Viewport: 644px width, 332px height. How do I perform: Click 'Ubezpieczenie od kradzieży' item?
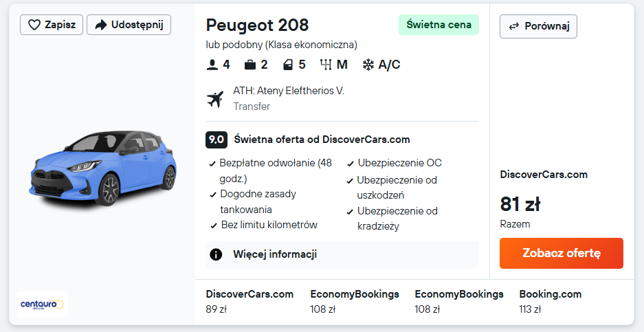(397, 219)
